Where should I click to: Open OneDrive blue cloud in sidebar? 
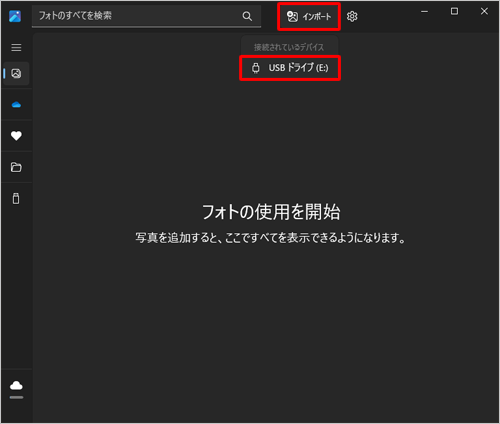click(16, 105)
